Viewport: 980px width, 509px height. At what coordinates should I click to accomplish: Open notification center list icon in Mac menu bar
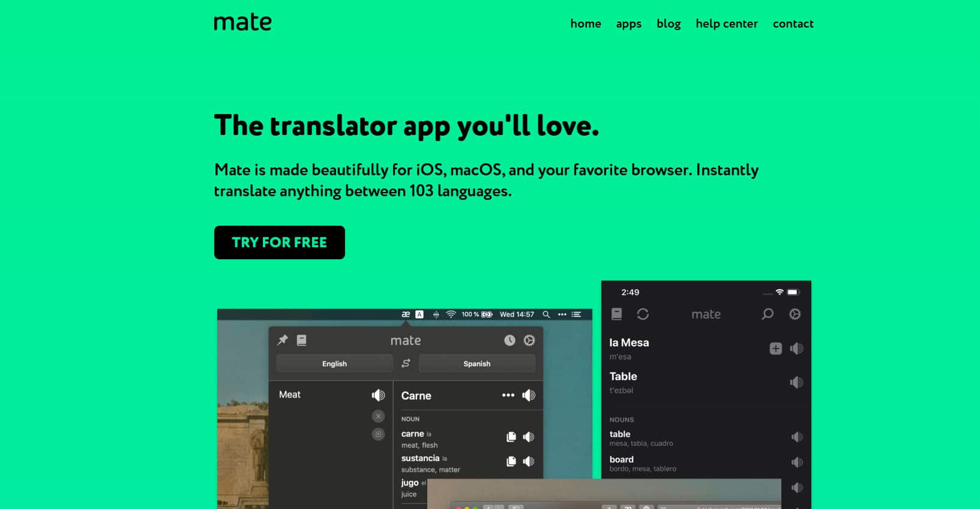576,314
